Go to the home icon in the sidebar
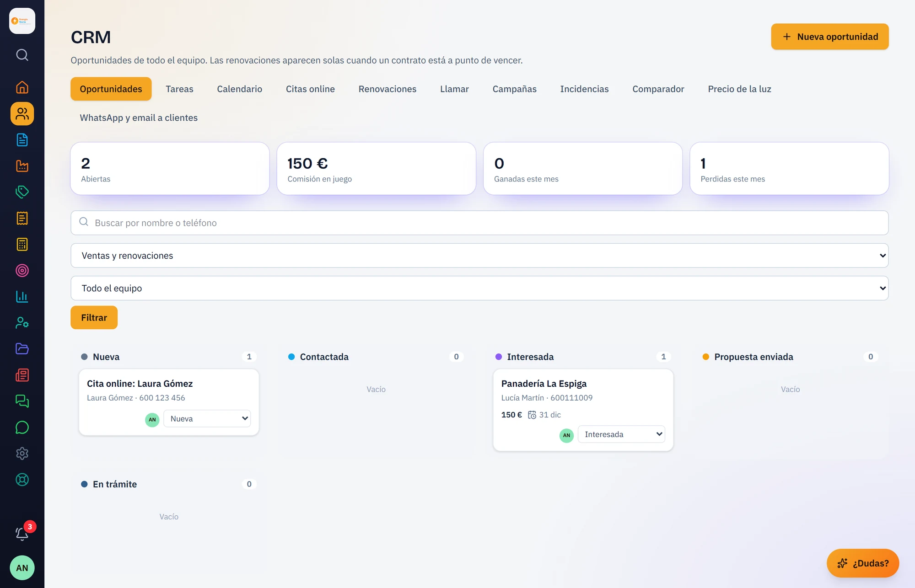This screenshot has height=588, width=915. 22,87
